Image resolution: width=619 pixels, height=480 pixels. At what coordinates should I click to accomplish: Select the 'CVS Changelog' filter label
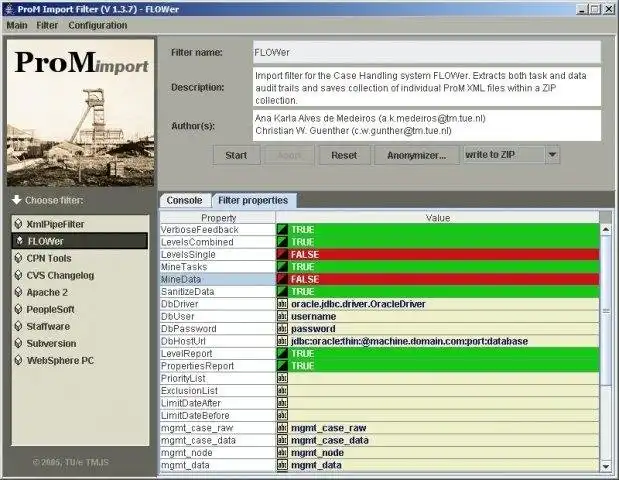60,275
